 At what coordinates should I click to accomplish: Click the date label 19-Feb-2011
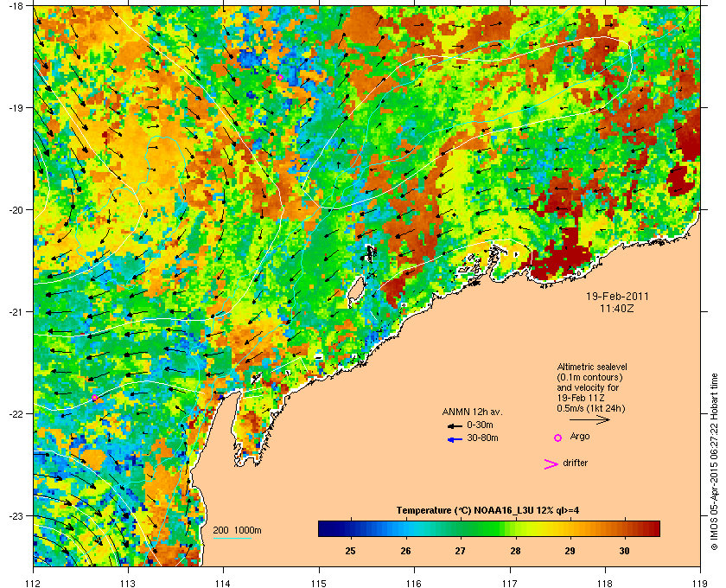(x=617, y=297)
